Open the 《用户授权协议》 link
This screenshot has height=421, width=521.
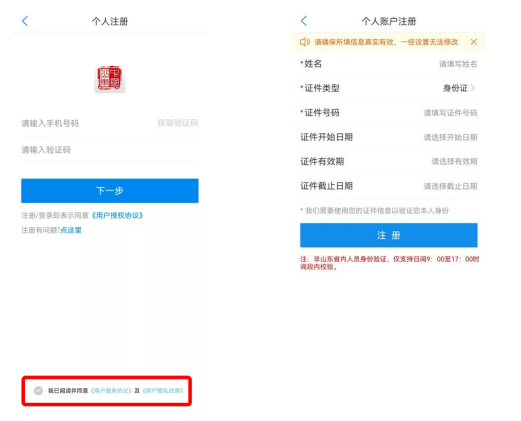117,216
